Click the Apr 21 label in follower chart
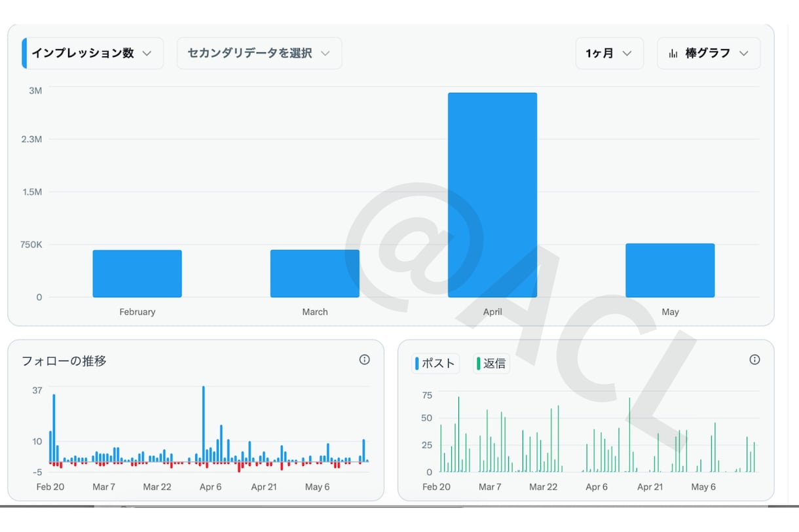799x532 pixels. click(264, 487)
